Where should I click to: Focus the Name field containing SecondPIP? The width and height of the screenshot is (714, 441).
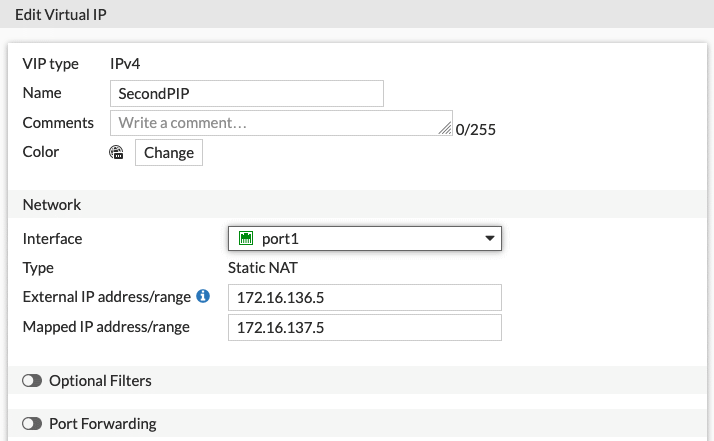pos(247,93)
